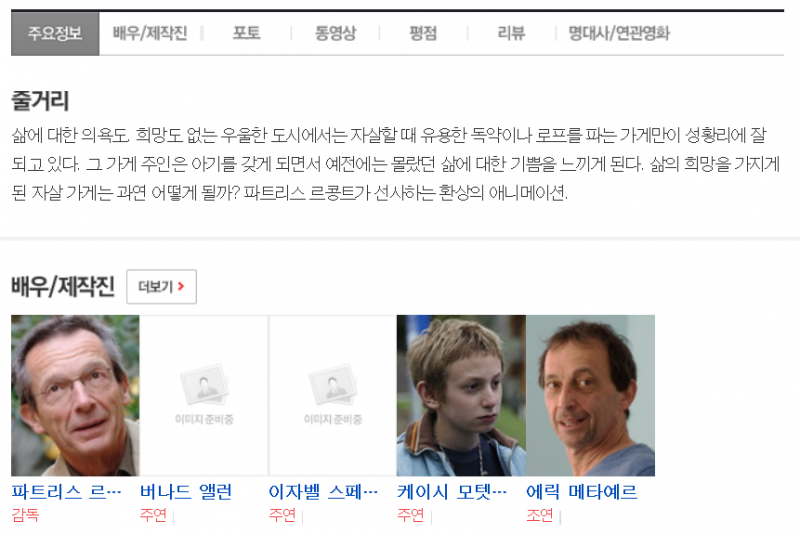Open 에릭 메타예르's photo thumbnail
The image size is (800, 534).
pos(590,395)
